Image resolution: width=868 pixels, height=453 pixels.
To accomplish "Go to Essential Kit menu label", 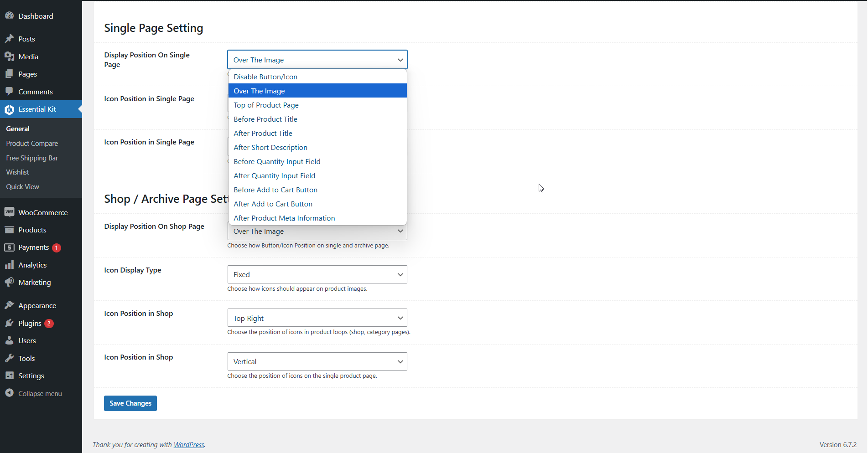I will click(x=37, y=109).
